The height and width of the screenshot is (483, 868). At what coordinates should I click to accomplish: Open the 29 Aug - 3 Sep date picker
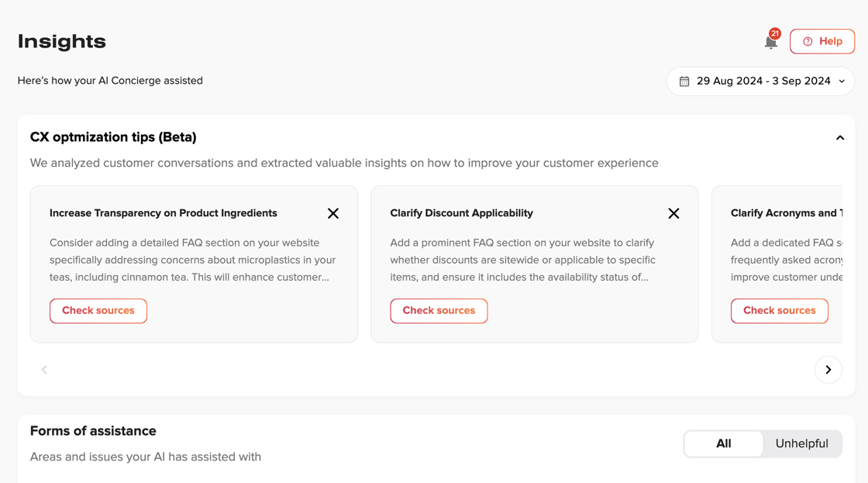point(763,81)
